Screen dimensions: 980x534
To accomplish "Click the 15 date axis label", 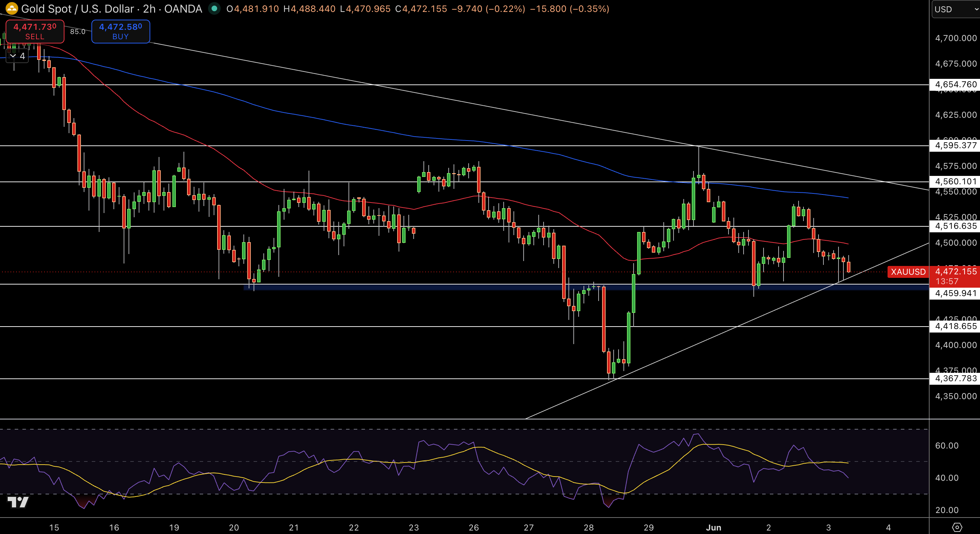I will pos(54,528).
